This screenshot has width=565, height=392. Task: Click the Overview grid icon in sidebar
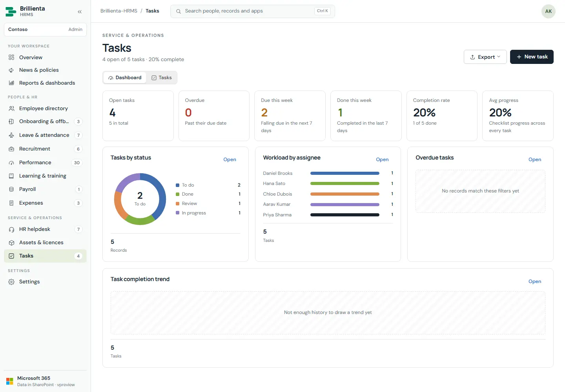(x=11, y=57)
